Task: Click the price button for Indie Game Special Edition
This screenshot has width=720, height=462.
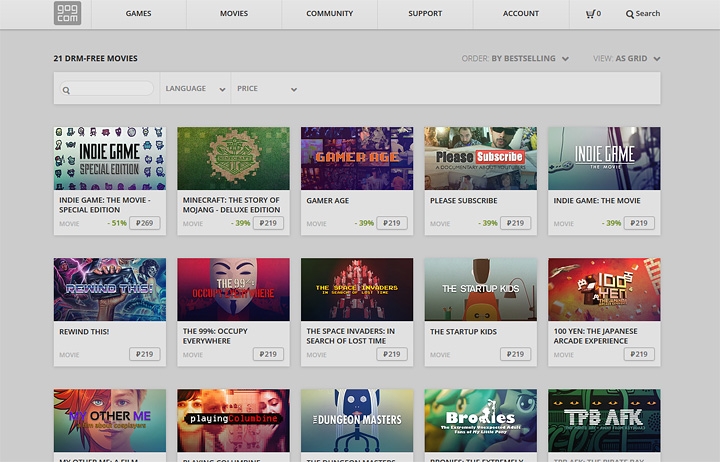Action: click(145, 223)
